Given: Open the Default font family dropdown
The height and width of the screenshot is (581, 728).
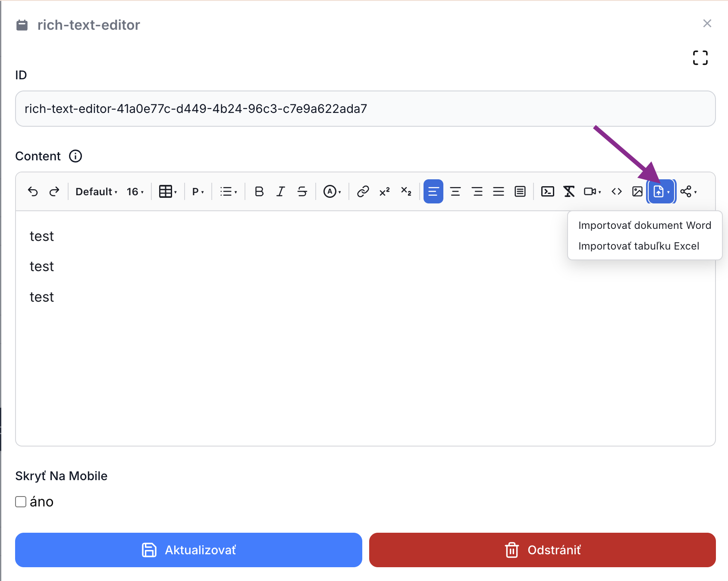Looking at the screenshot, I should tap(96, 191).
